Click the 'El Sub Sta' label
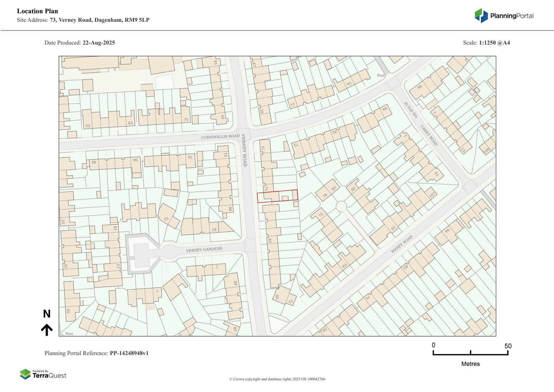Viewport: 554px width, 392px height. (x=411, y=110)
